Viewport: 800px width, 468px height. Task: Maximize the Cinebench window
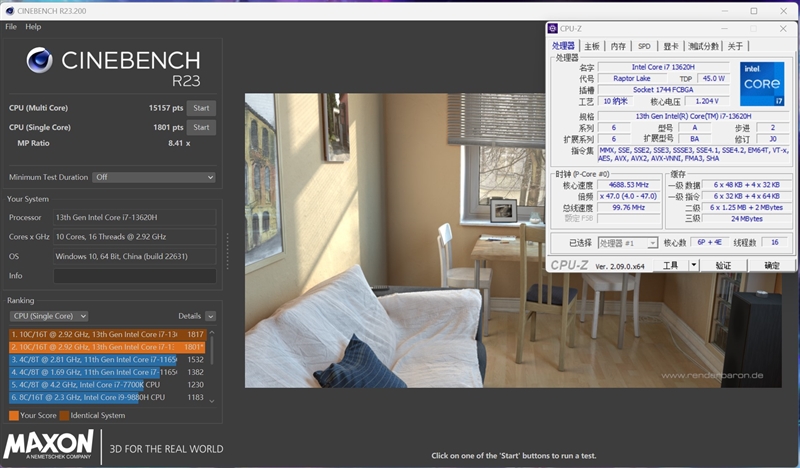[754, 11]
